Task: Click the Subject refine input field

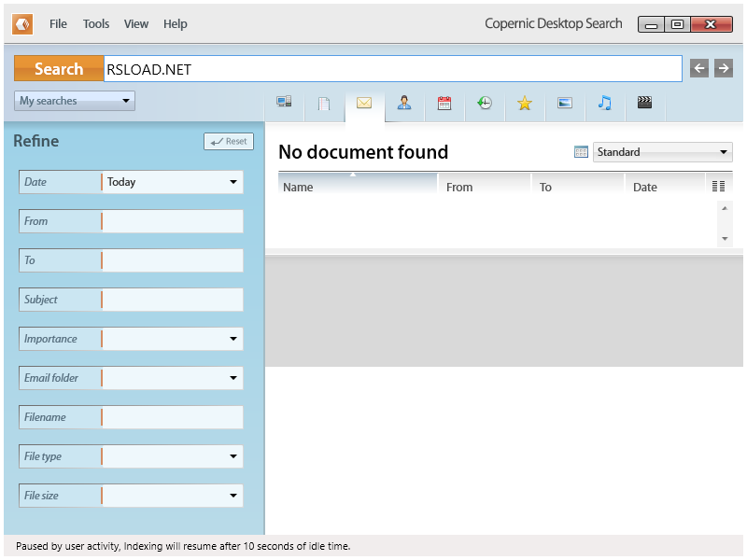Action: click(x=173, y=300)
